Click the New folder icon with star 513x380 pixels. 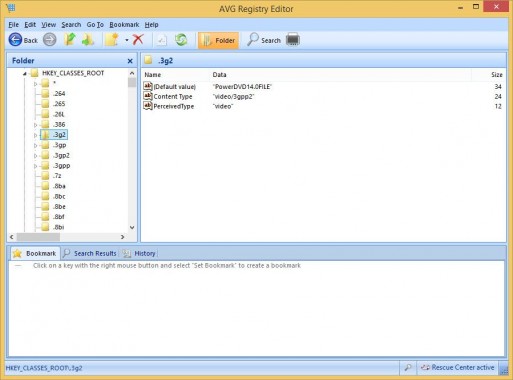point(112,40)
